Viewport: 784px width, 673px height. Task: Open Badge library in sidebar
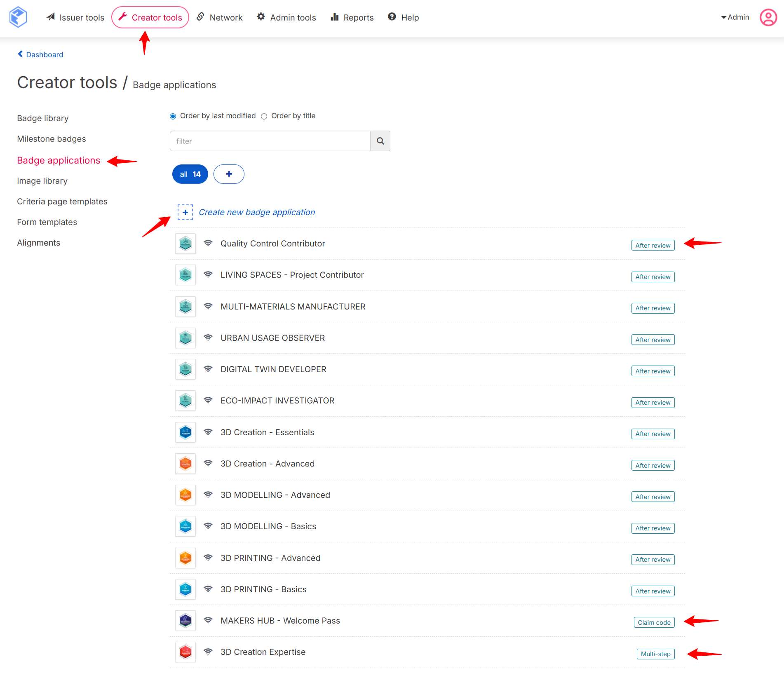(43, 118)
